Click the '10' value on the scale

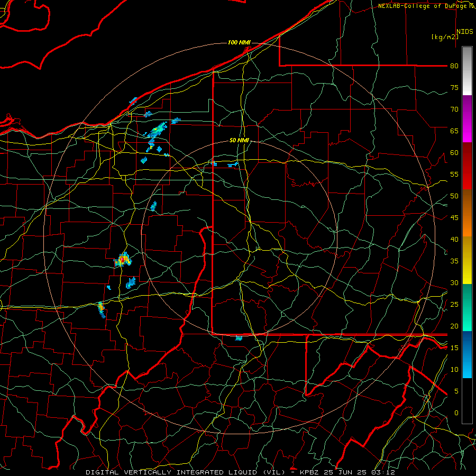click(x=454, y=370)
